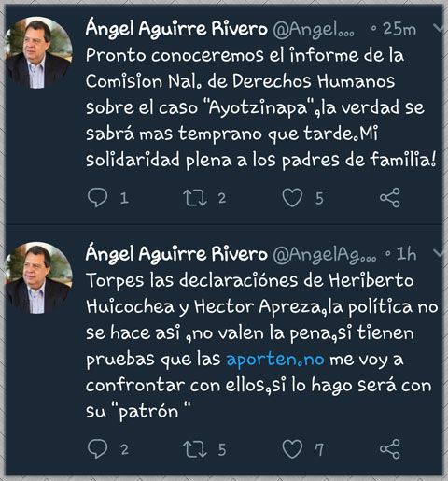Retweet the tweet with 5 retweets
Image resolution: width=448 pixels, height=481 pixels.
(195, 448)
